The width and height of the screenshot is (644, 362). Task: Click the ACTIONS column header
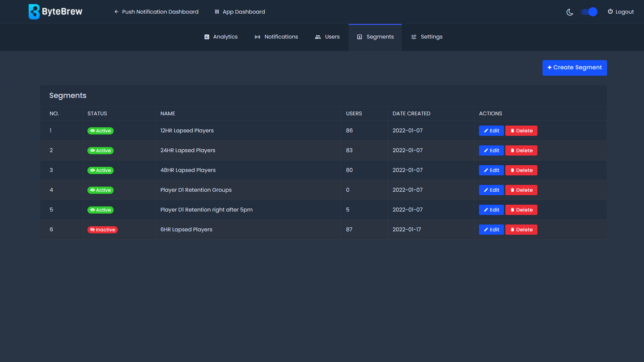[491, 114]
